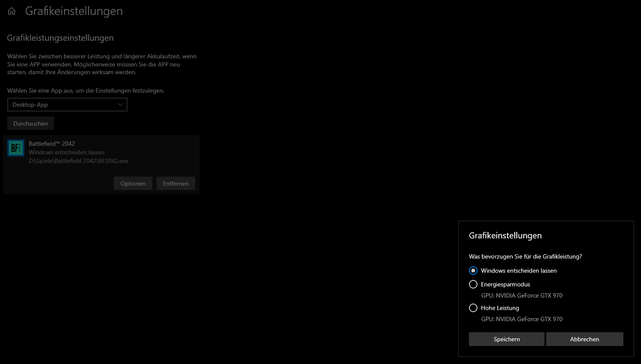The width and height of the screenshot is (641, 364).
Task: Save the preference with Speichern
Action: pos(506,339)
